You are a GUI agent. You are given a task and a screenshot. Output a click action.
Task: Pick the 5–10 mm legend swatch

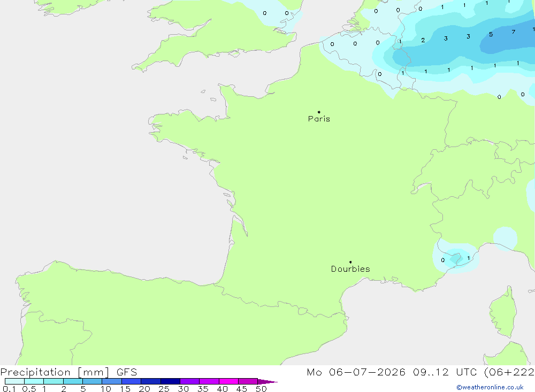click(93, 381)
